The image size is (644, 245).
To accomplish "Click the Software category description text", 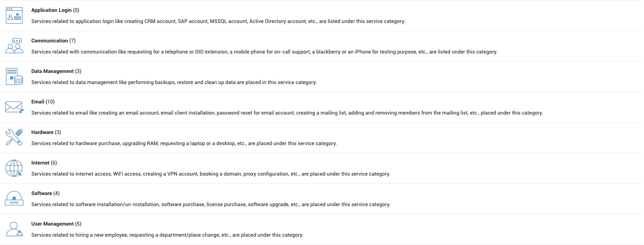I will pos(211,205).
